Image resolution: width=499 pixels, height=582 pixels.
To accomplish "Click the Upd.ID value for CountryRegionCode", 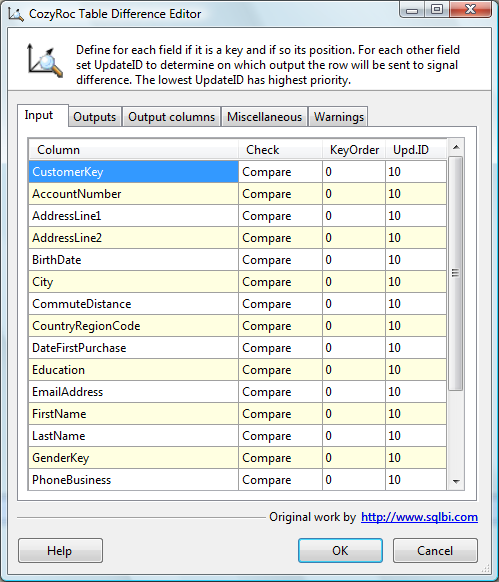I will point(416,326).
